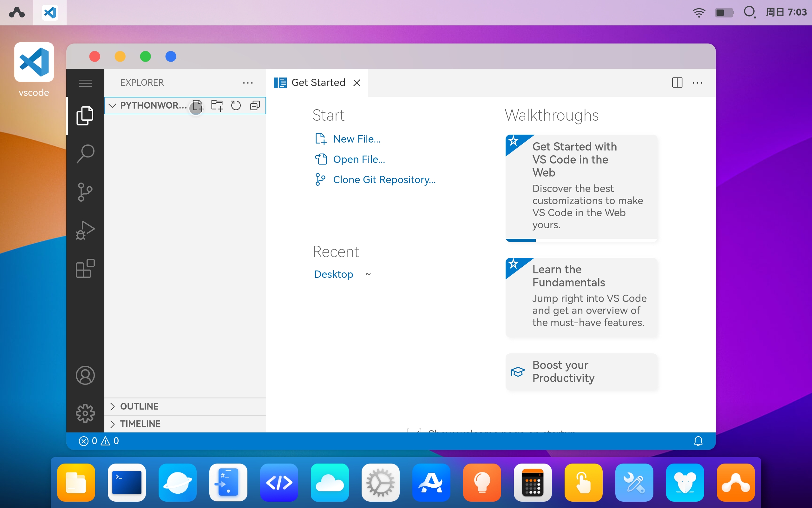The width and height of the screenshot is (812, 508).
Task: Close the Get Started tab
Action: pyautogui.click(x=357, y=83)
